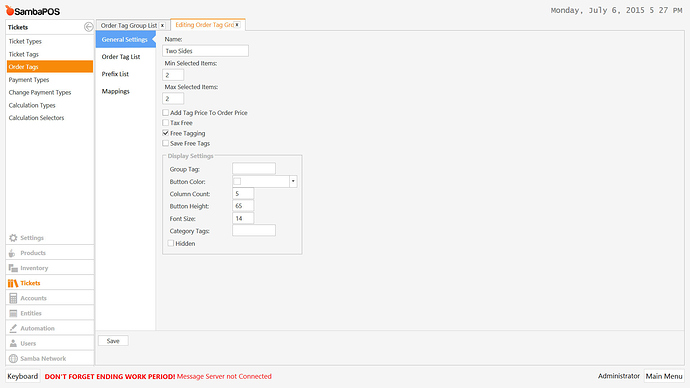Open the Accounts calculator icon
Screen dimensions: 690x388
pyautogui.click(x=13, y=298)
